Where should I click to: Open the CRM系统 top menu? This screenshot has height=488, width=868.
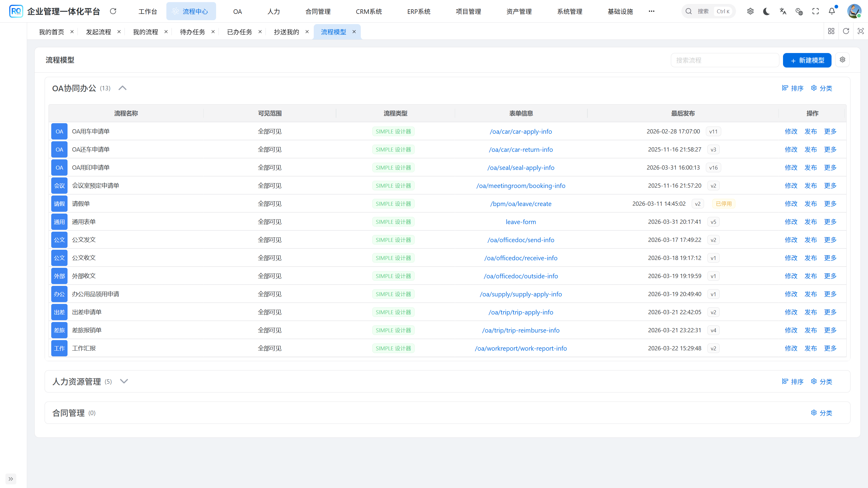pos(369,11)
